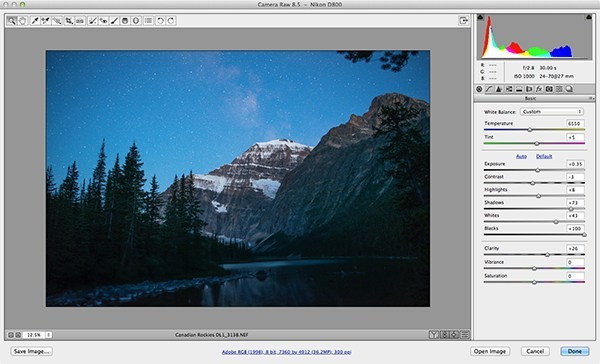Screen dimensions: 600x364
Task: Click the Temperature value field
Action: pyautogui.click(x=575, y=124)
